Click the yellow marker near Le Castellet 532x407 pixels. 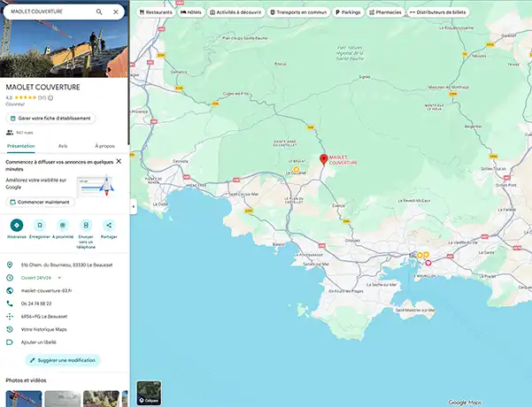pos(297,169)
